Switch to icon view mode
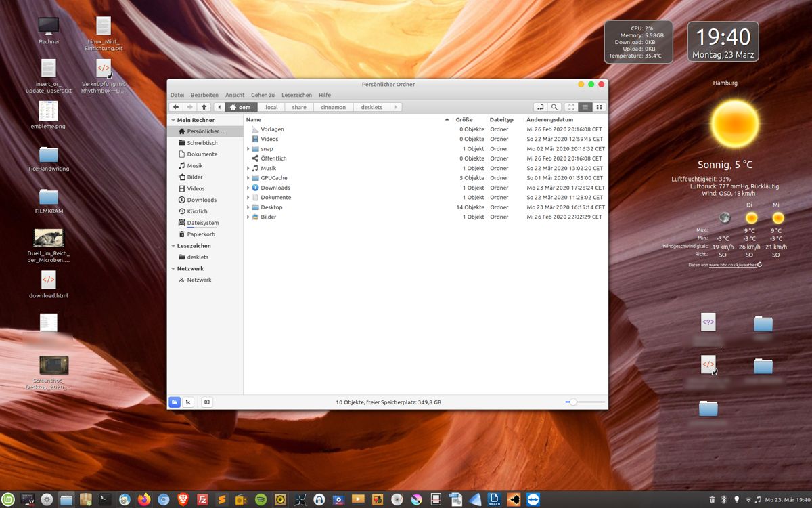Viewport: 812px width, 508px height. (571, 107)
